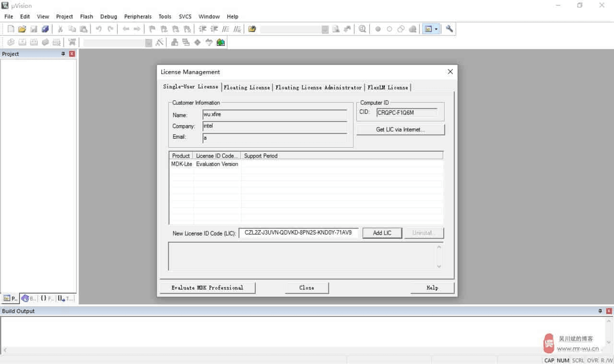Open the FlexLM License tab

387,87
